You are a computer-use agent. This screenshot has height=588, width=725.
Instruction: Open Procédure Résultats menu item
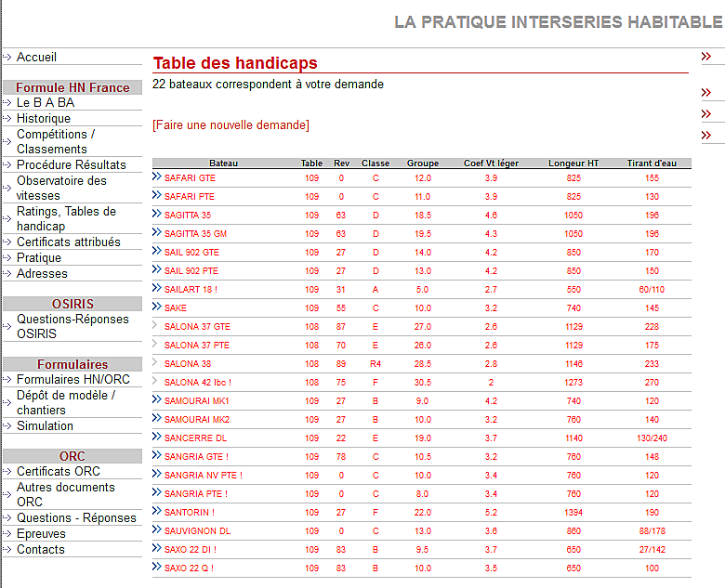pyautogui.click(x=71, y=164)
